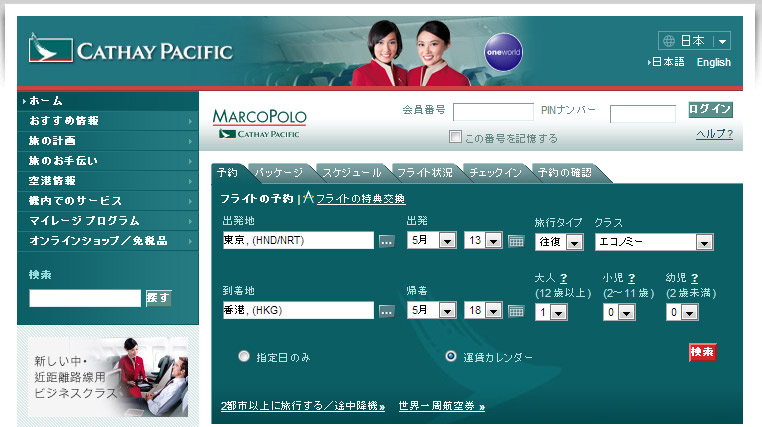Screen dimensions: 762x427
Task: Switch language to English
Action: pyautogui.click(x=713, y=62)
